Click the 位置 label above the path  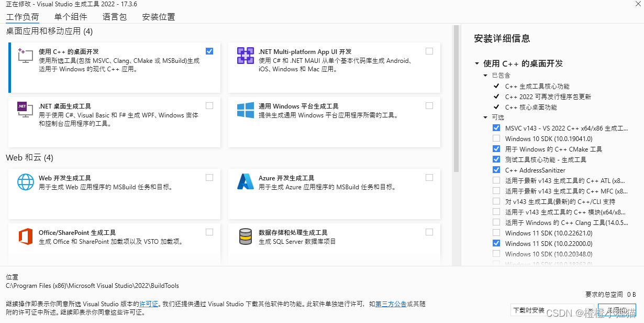click(x=12, y=276)
